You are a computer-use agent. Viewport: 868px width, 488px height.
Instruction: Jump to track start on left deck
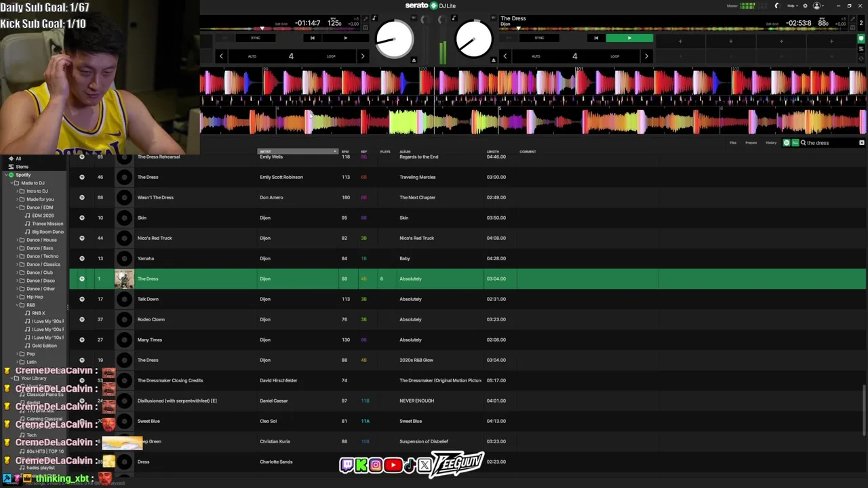pos(312,38)
